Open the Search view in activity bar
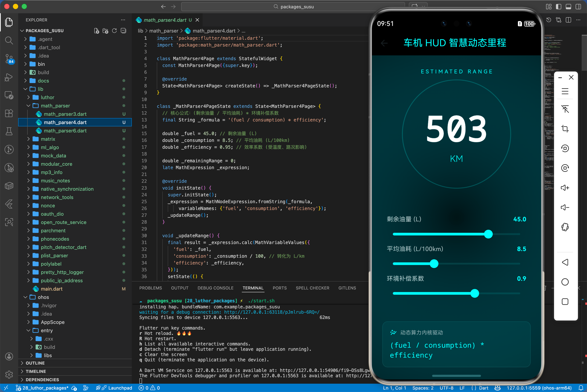Screen dimensions: 587x392 click(x=9, y=40)
